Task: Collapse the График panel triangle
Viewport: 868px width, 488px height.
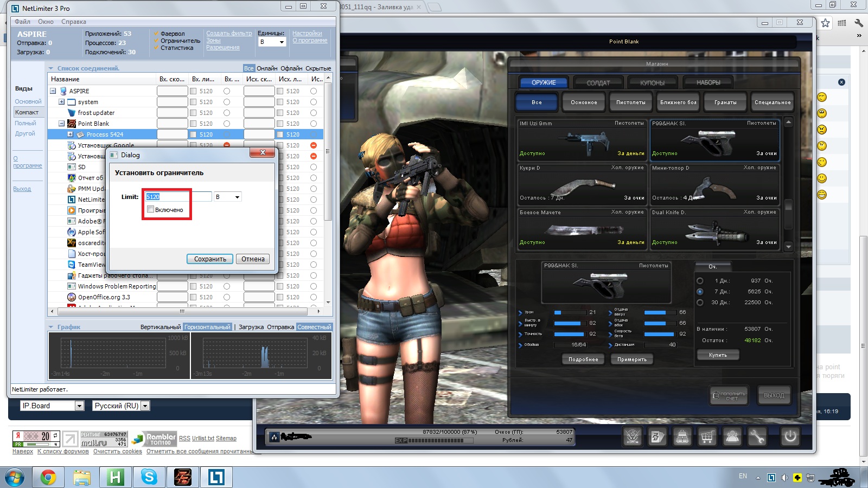Action: click(51, 327)
